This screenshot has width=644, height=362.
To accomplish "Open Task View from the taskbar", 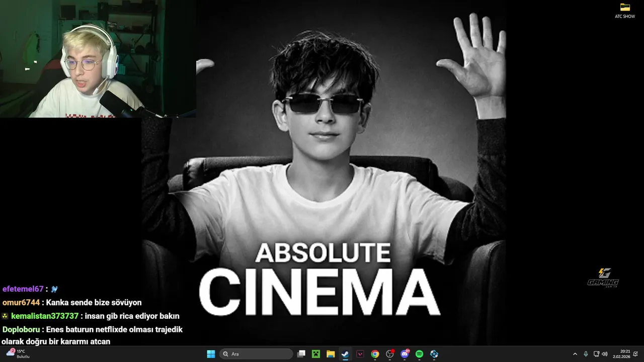I will [x=301, y=354].
